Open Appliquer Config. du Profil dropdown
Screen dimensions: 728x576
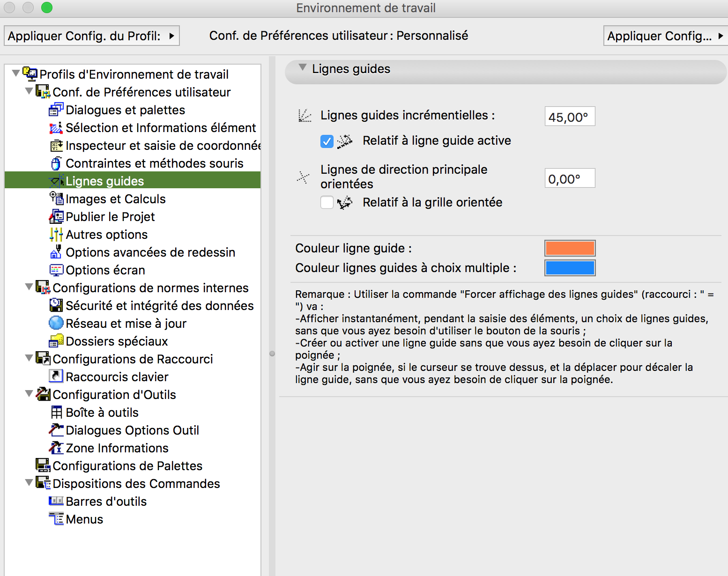coord(92,36)
